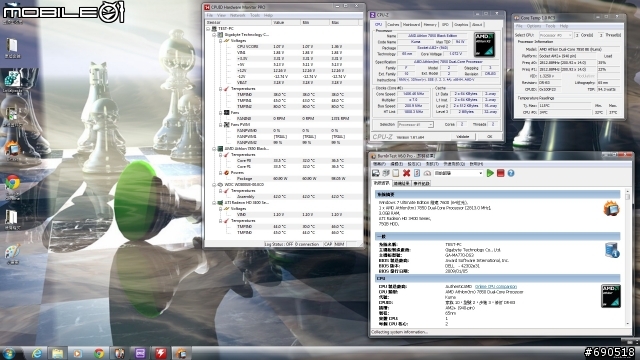640x360 pixels.
Task: Click the Value column header in Hardware Monitor
Action: [x=285, y=22]
